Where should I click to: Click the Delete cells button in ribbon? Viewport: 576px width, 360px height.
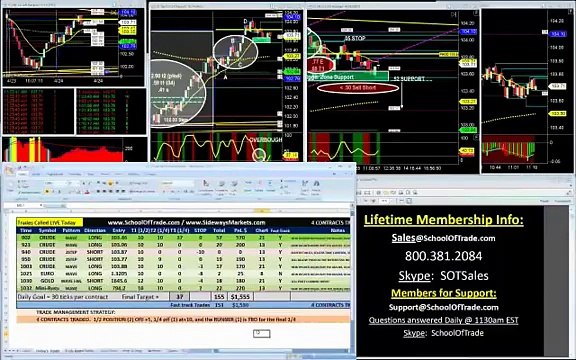coord(259,187)
